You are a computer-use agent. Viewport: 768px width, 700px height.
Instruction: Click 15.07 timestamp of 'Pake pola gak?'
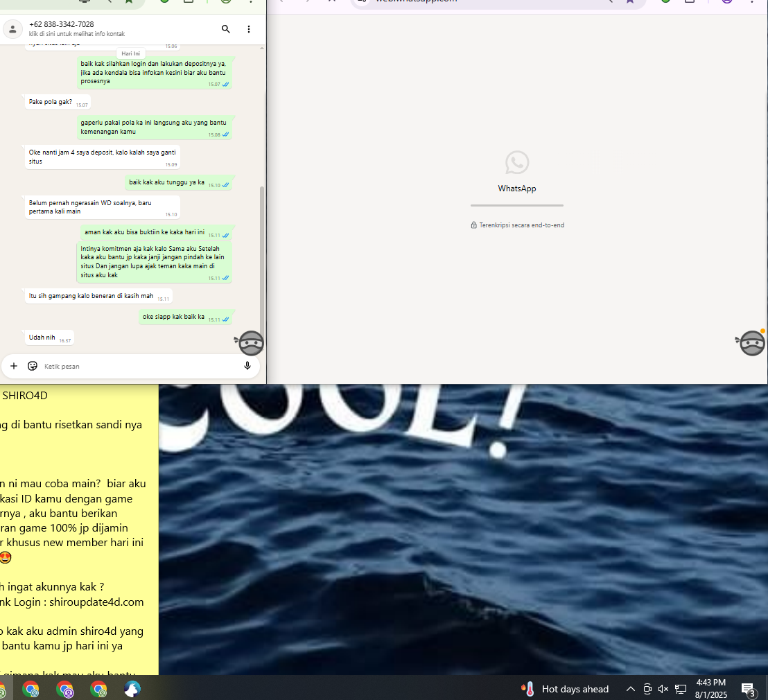(82, 105)
